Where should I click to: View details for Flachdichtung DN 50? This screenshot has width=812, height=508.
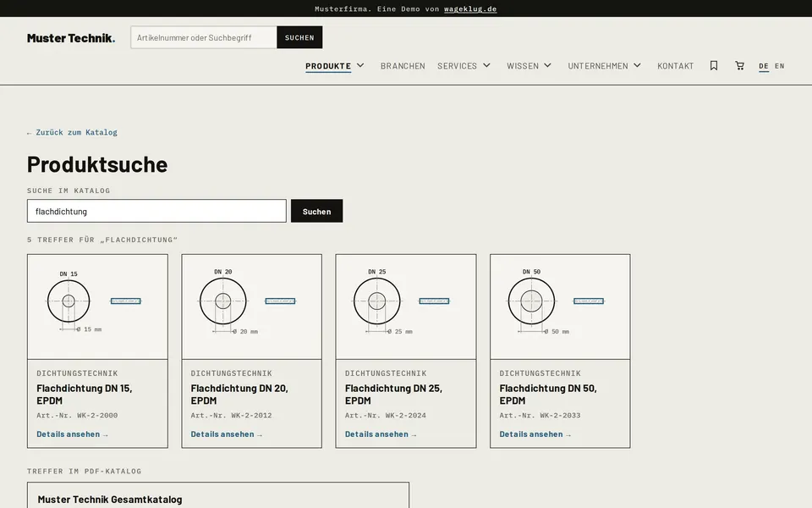coord(535,434)
